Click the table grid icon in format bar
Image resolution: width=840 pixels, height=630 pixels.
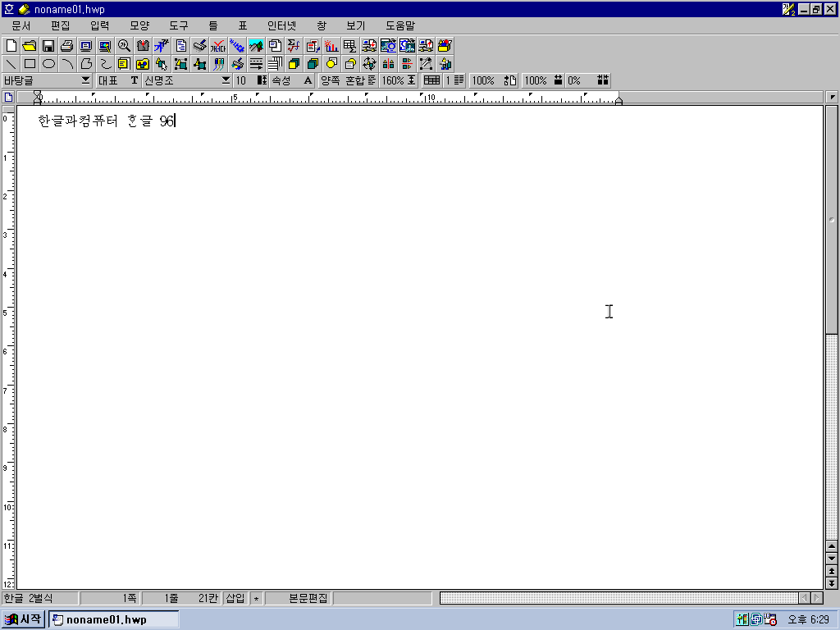pos(431,80)
